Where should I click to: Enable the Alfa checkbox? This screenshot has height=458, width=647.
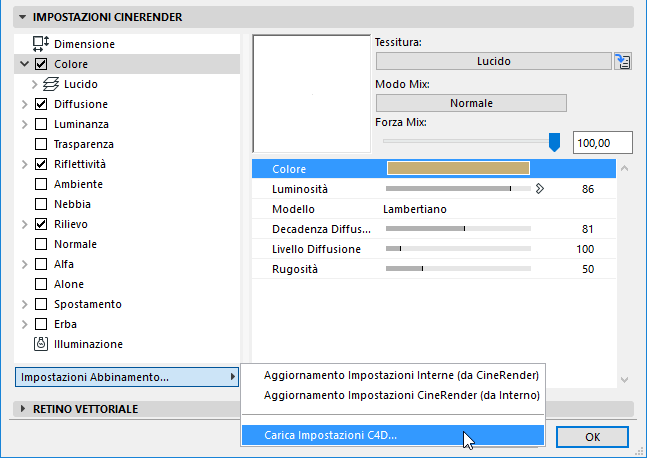41,264
